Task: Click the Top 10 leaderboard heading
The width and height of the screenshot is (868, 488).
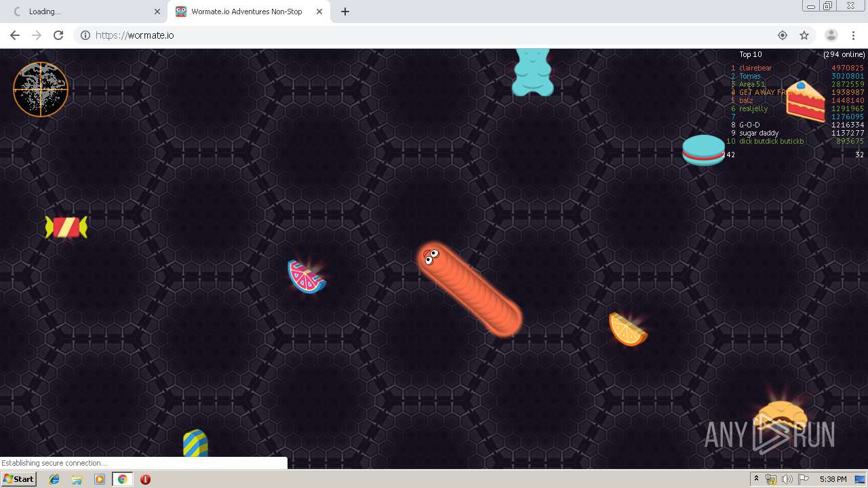Action: pos(750,54)
